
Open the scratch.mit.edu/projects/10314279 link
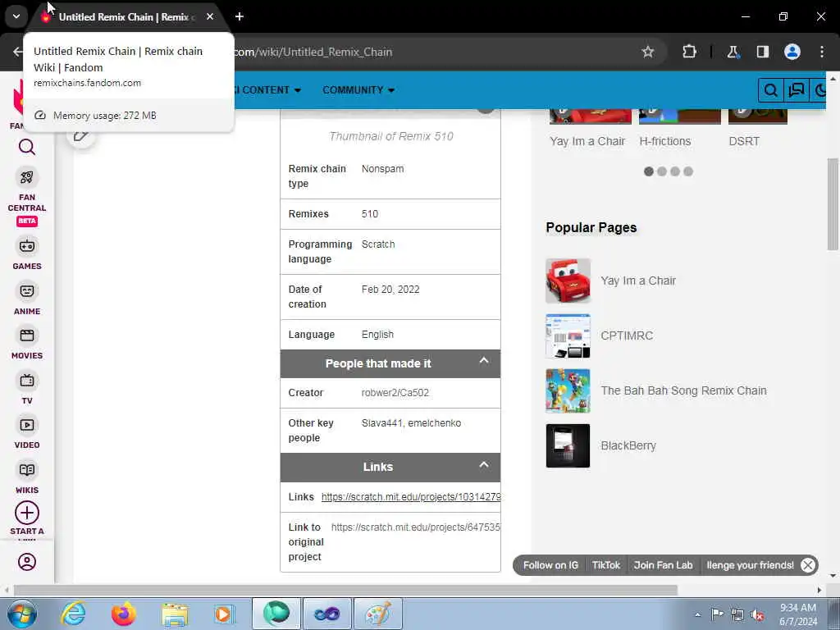[x=411, y=496]
